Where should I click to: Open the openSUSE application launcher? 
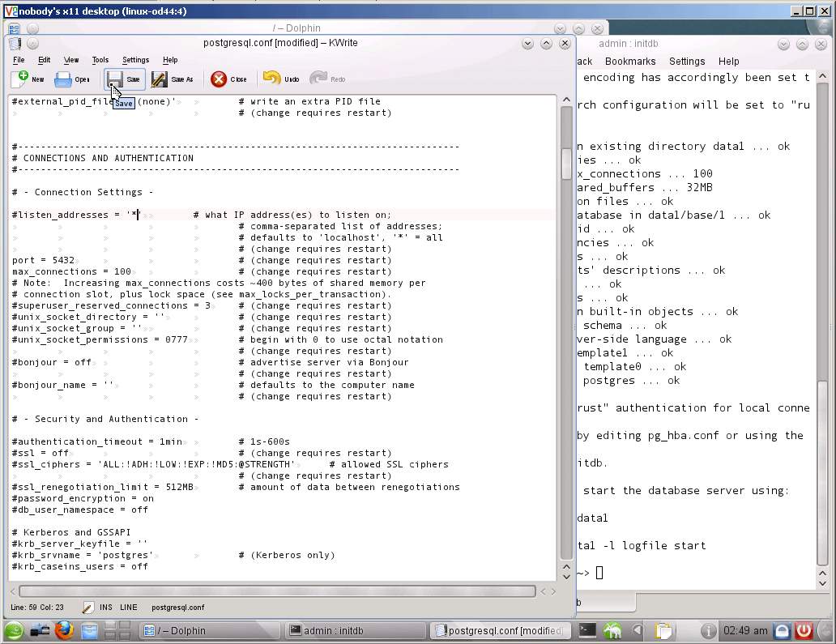click(x=14, y=631)
